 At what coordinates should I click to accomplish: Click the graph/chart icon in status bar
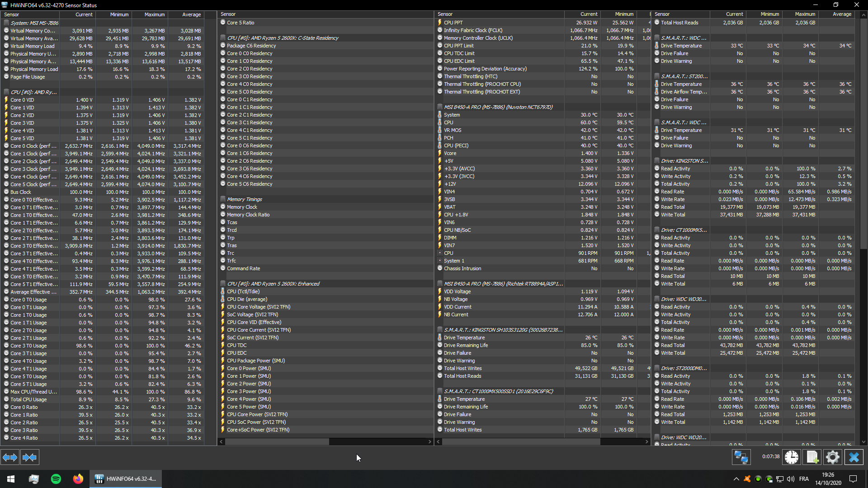tap(812, 457)
